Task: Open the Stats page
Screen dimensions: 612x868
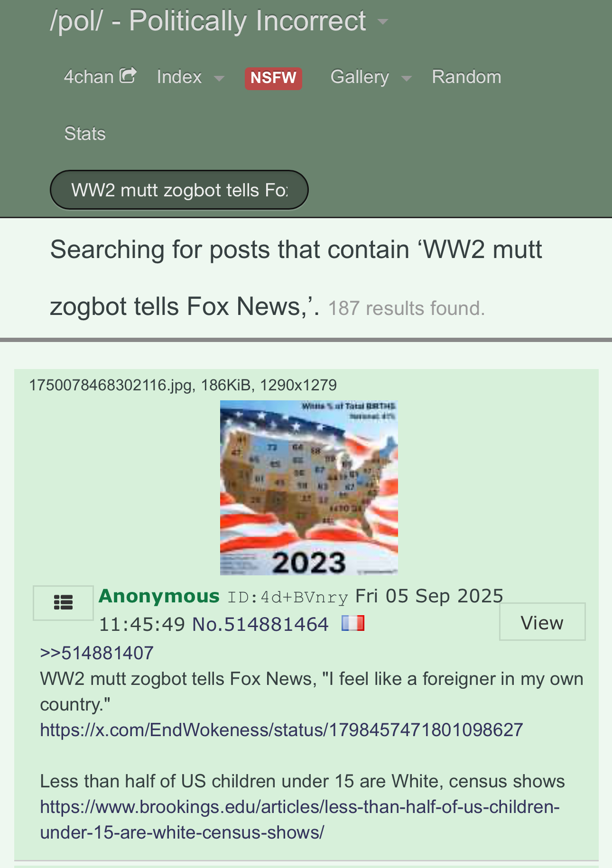Action: pos(85,134)
